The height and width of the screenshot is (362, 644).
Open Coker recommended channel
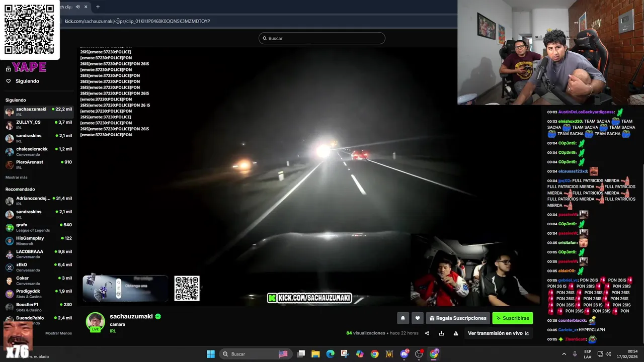pos(39,281)
